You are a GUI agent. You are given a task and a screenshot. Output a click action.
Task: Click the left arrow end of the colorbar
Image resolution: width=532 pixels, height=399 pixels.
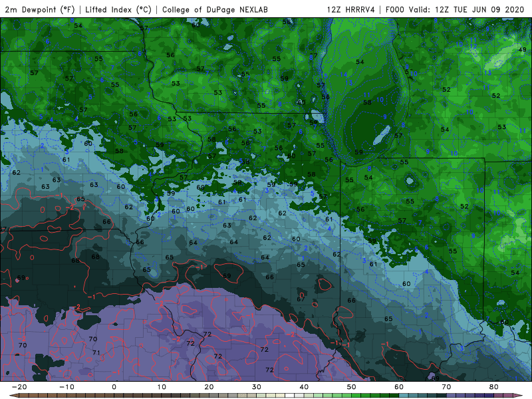coord(13,396)
